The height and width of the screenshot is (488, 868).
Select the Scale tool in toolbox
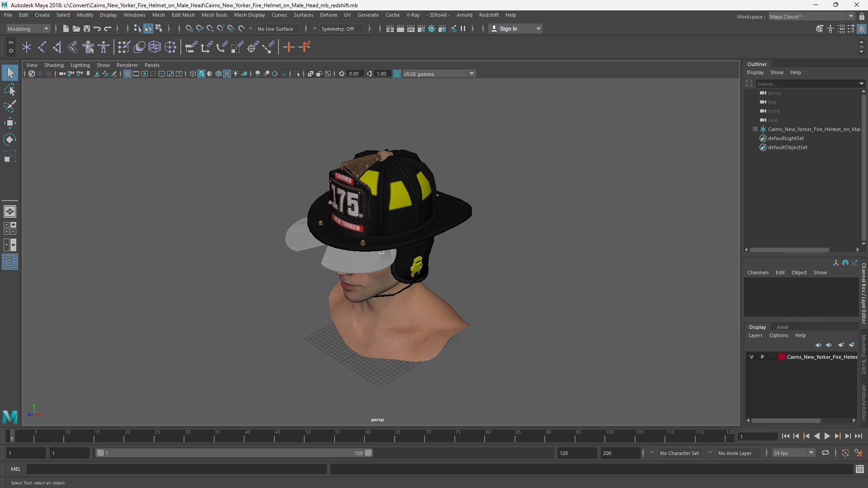click(x=10, y=156)
